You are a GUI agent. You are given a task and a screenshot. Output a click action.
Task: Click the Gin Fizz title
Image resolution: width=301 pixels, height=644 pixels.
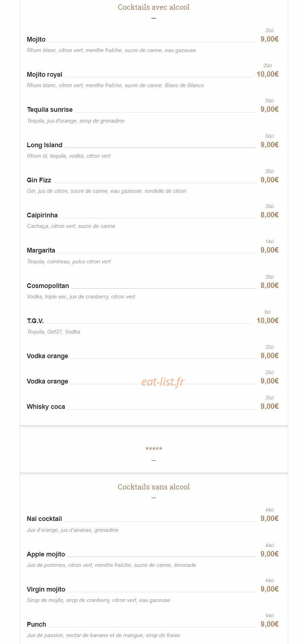tap(39, 180)
